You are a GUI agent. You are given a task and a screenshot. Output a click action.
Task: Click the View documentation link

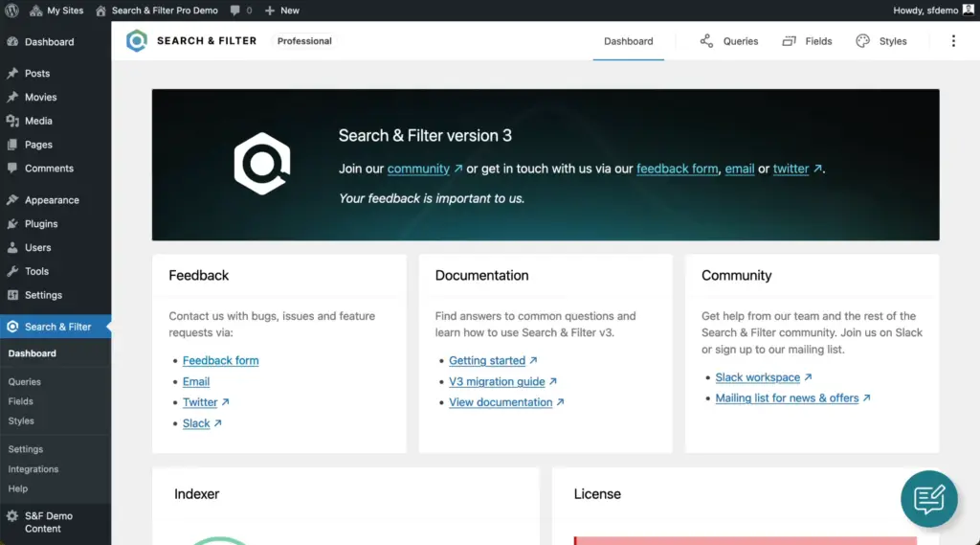pos(501,402)
